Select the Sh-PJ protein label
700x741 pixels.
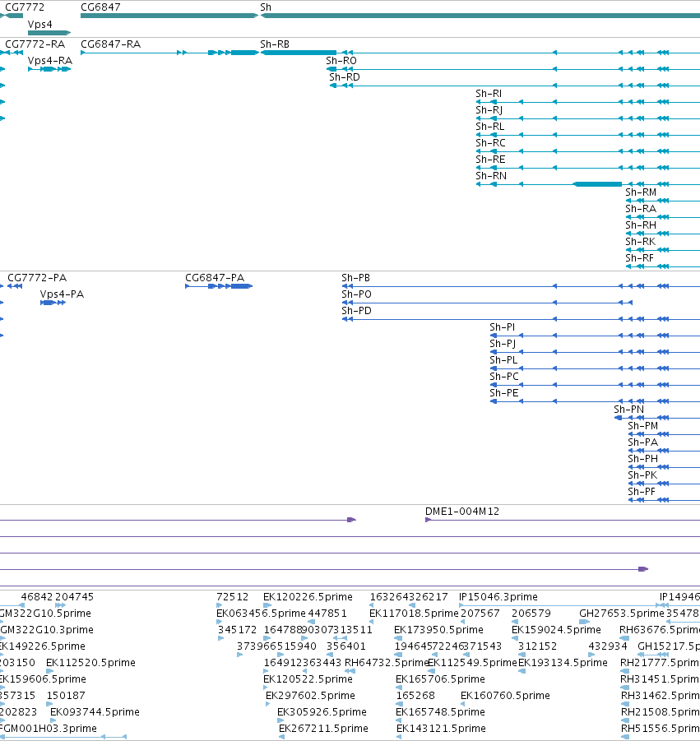pyautogui.click(x=503, y=344)
